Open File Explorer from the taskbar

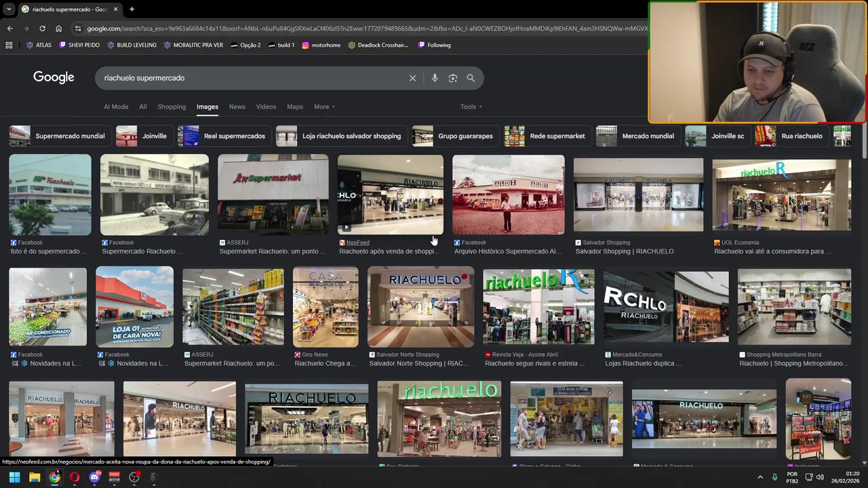point(35,477)
